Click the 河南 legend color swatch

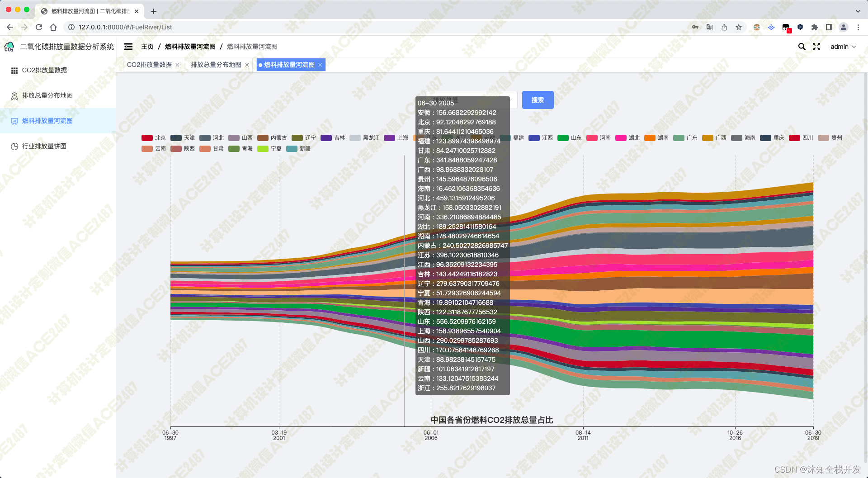point(592,138)
